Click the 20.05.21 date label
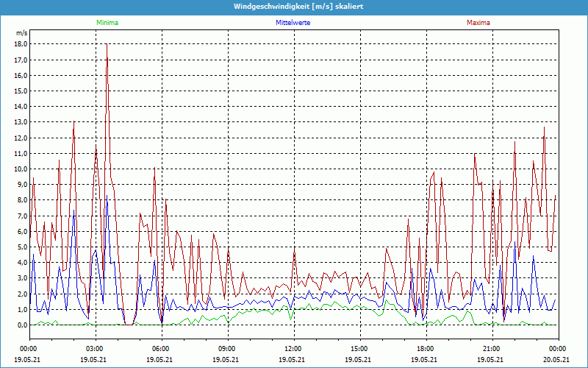Screen dimensions: 588x368 [x=556, y=360]
